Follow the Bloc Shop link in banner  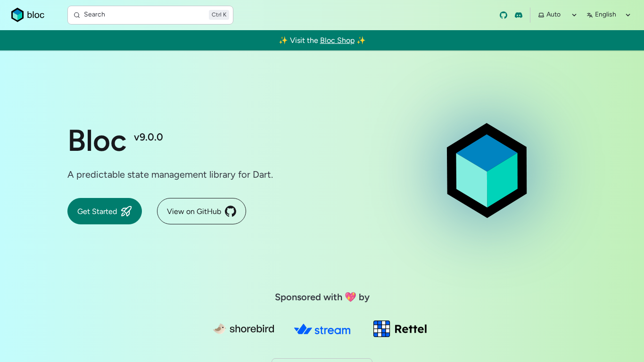coord(337,41)
